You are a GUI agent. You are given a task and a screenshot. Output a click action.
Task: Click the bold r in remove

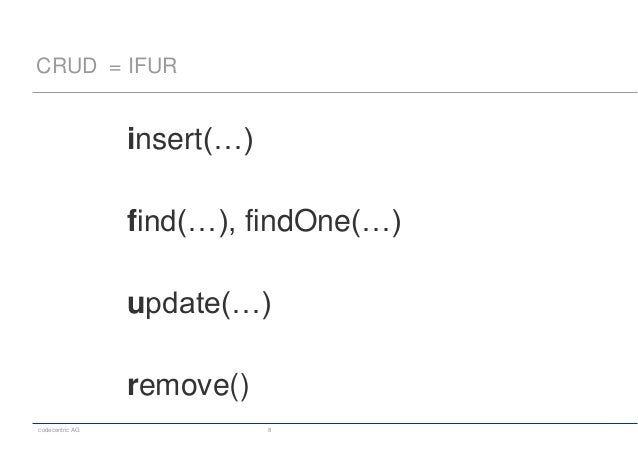[133, 386]
